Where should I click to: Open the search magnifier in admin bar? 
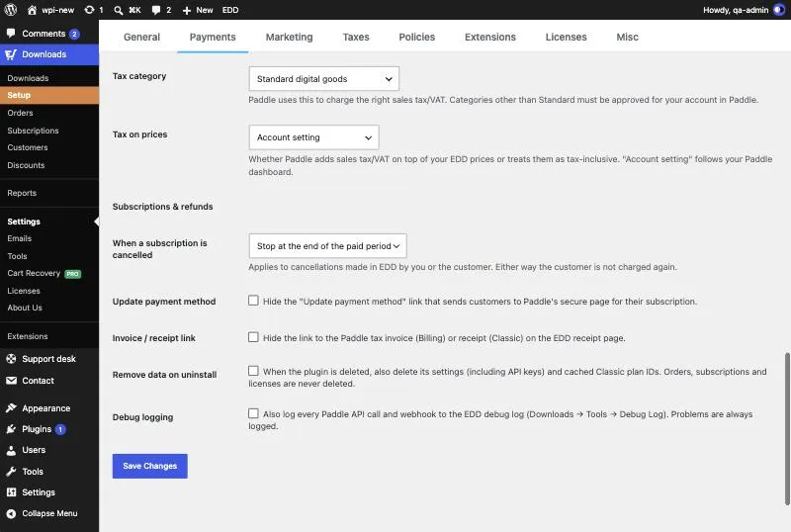(118, 10)
